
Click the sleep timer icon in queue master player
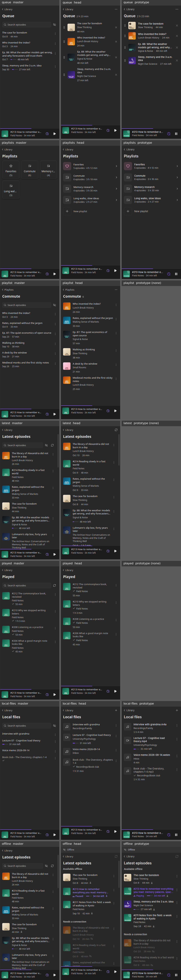point(47,134)
